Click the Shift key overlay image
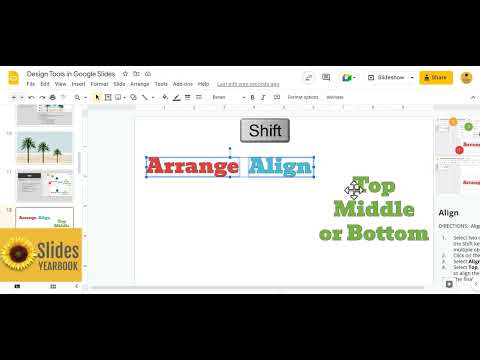 265,130
